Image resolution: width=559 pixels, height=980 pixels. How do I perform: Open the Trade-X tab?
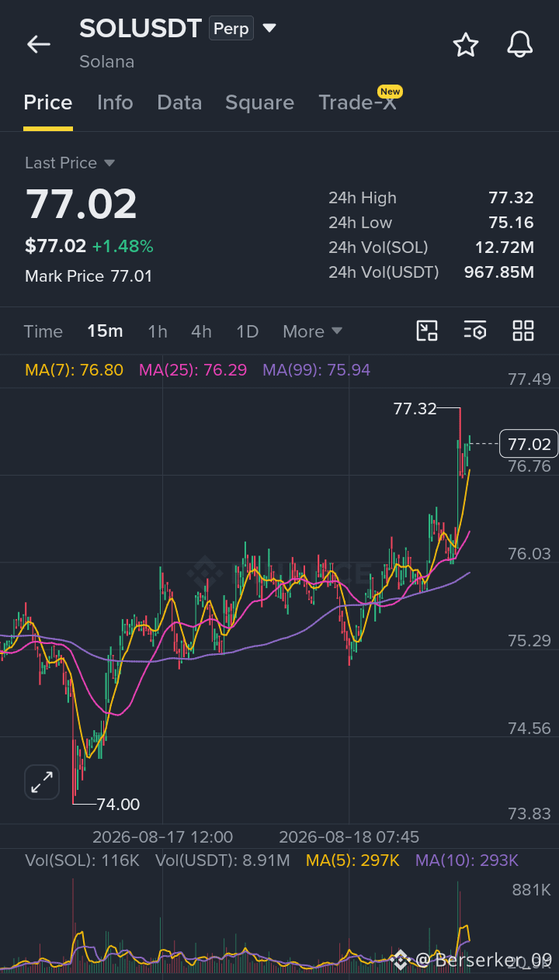pyautogui.click(x=358, y=102)
